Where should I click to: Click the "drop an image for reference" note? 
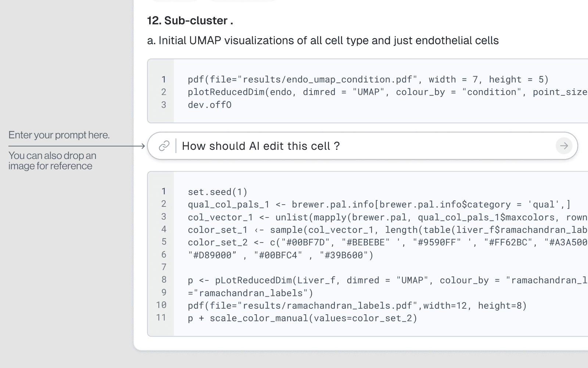pos(52,161)
